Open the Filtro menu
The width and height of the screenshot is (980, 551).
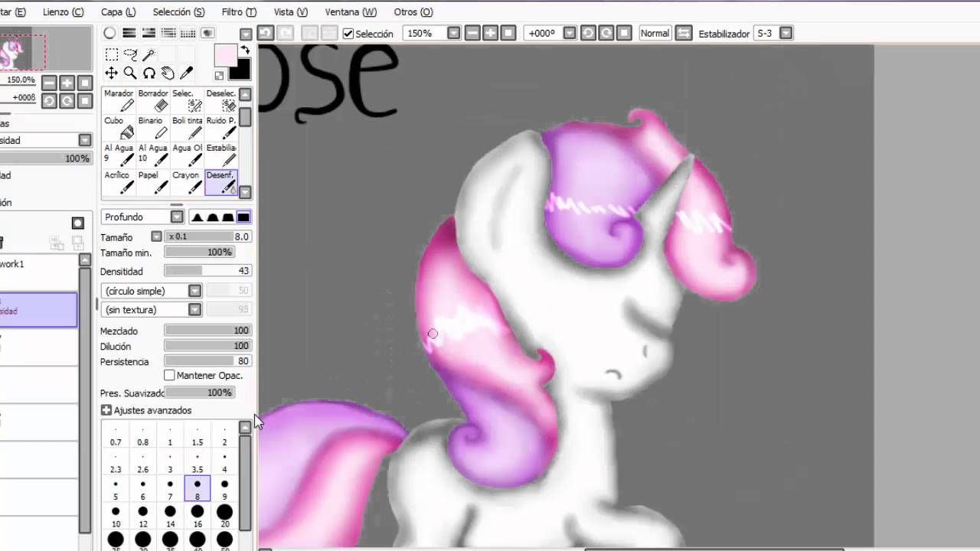239,12
